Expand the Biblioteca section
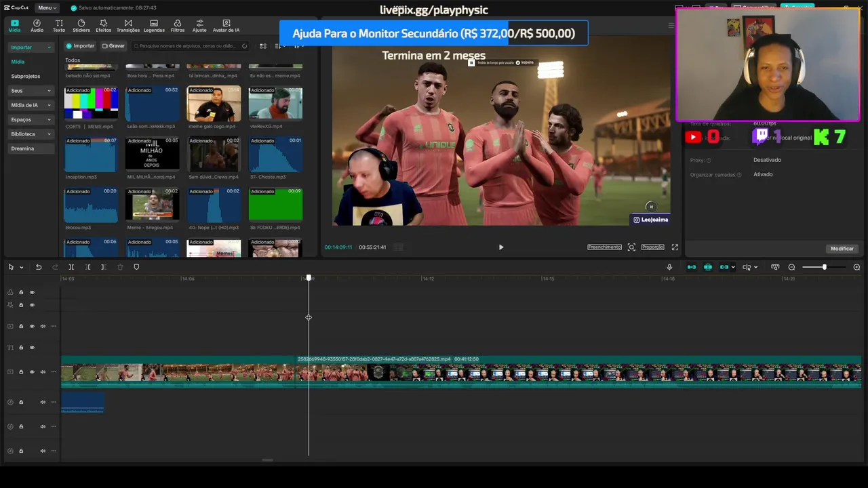The image size is (868, 488). pos(31,134)
